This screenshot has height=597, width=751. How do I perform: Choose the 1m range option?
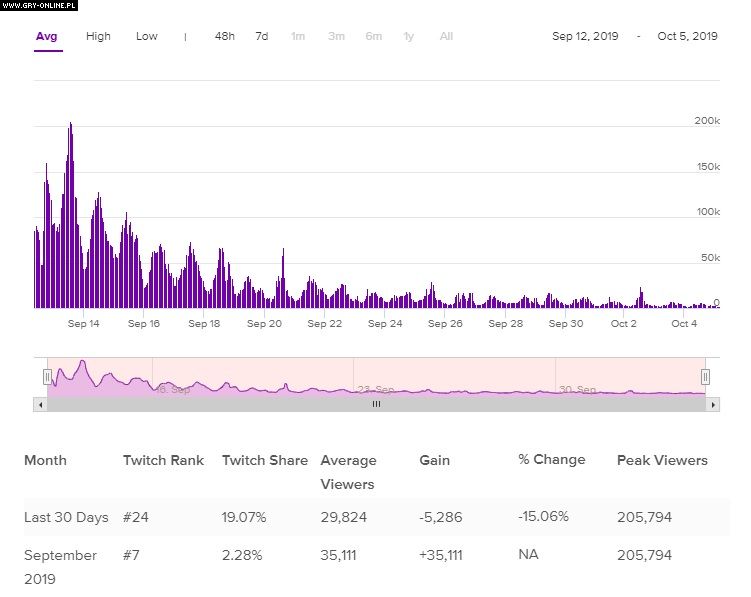click(x=298, y=37)
